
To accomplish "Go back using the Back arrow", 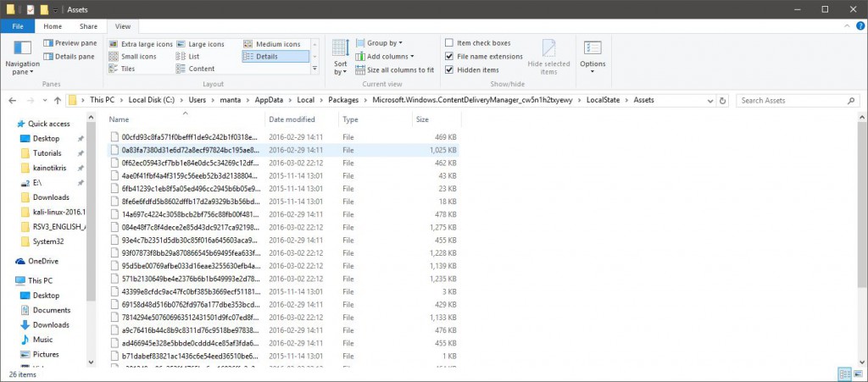I will pyautogui.click(x=12, y=101).
